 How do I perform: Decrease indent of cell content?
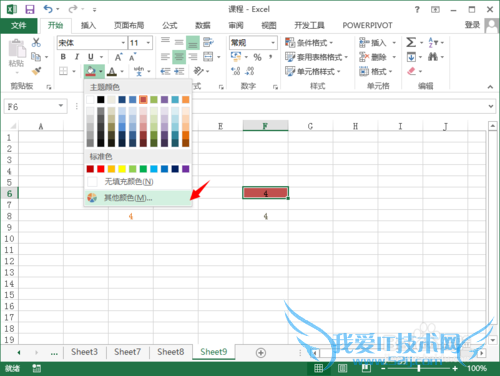point(165,71)
